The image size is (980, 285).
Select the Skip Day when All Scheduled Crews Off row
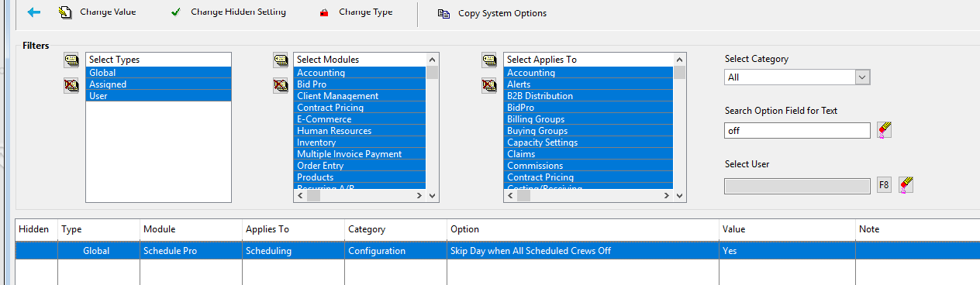[x=498, y=251]
